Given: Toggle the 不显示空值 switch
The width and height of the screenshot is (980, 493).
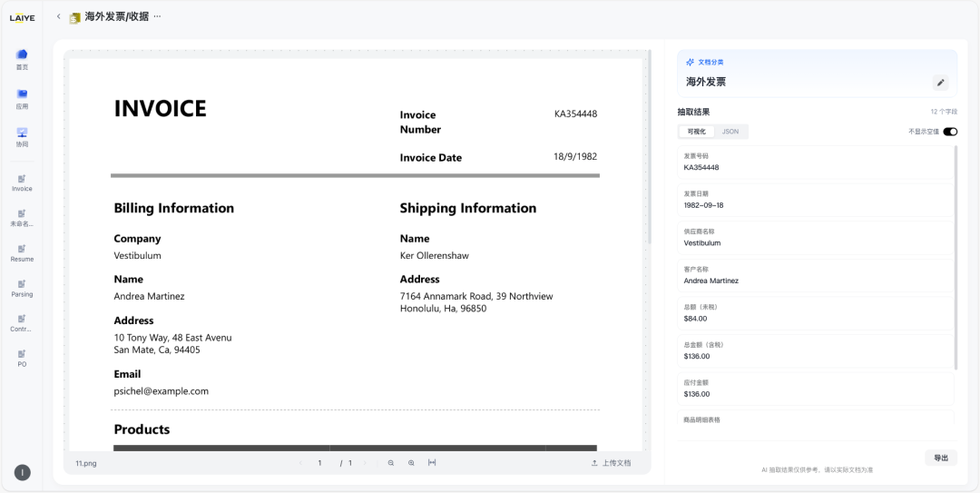Looking at the screenshot, I should click(x=950, y=132).
